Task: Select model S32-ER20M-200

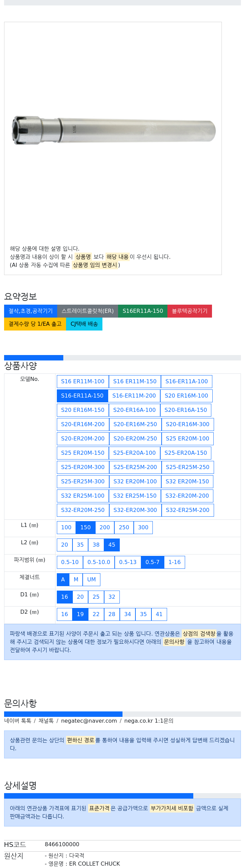Action: point(187,496)
